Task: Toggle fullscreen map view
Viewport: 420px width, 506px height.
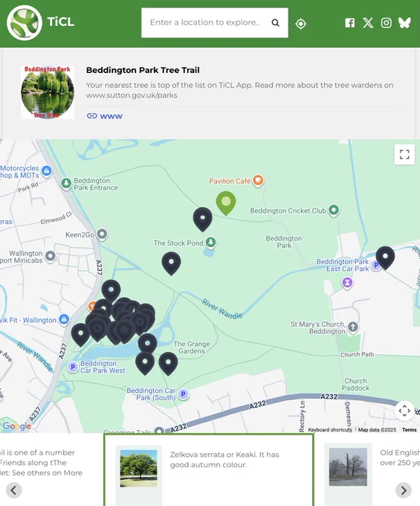Action: [404, 155]
